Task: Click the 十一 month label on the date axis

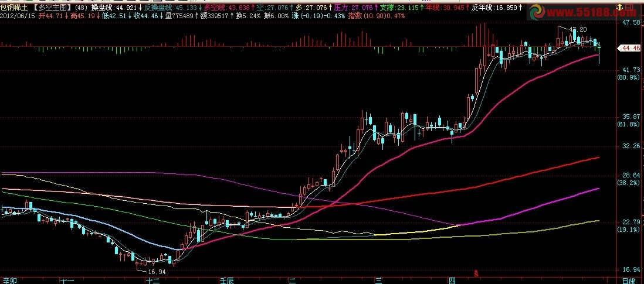Action: tap(67, 280)
